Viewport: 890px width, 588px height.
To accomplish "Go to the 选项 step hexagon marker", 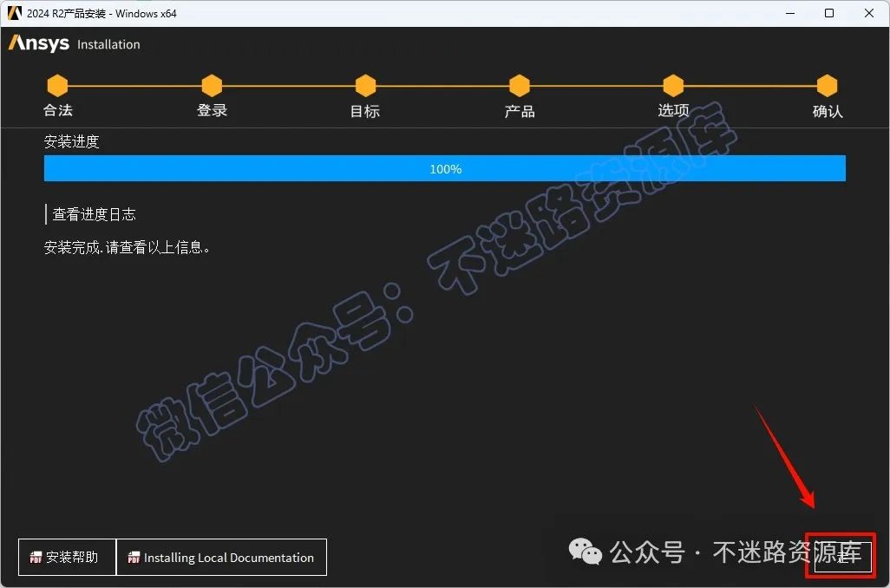I will tap(673, 86).
